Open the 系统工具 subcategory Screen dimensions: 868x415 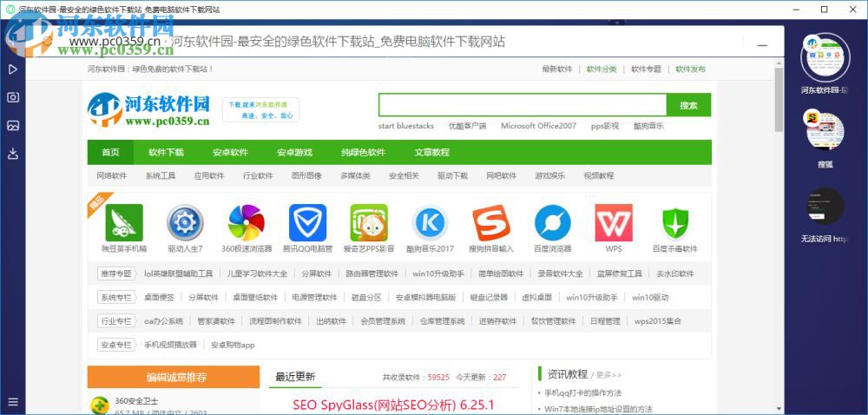(x=161, y=176)
